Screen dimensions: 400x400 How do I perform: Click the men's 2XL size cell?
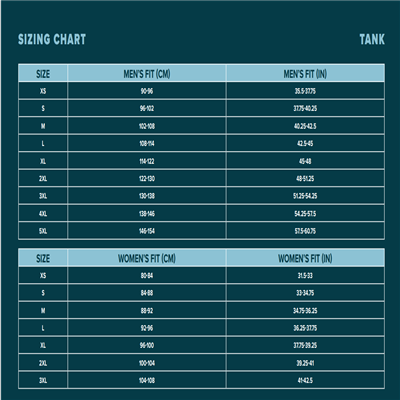pyautogui.click(x=43, y=178)
